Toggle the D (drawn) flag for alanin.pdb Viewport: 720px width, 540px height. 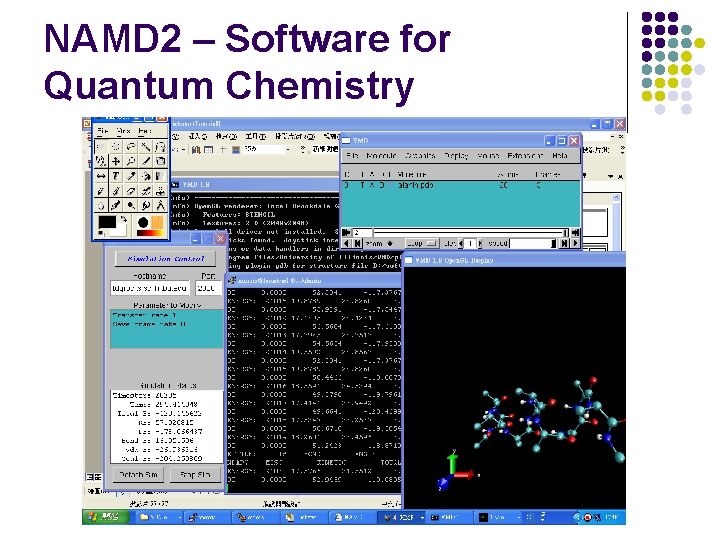(382, 185)
